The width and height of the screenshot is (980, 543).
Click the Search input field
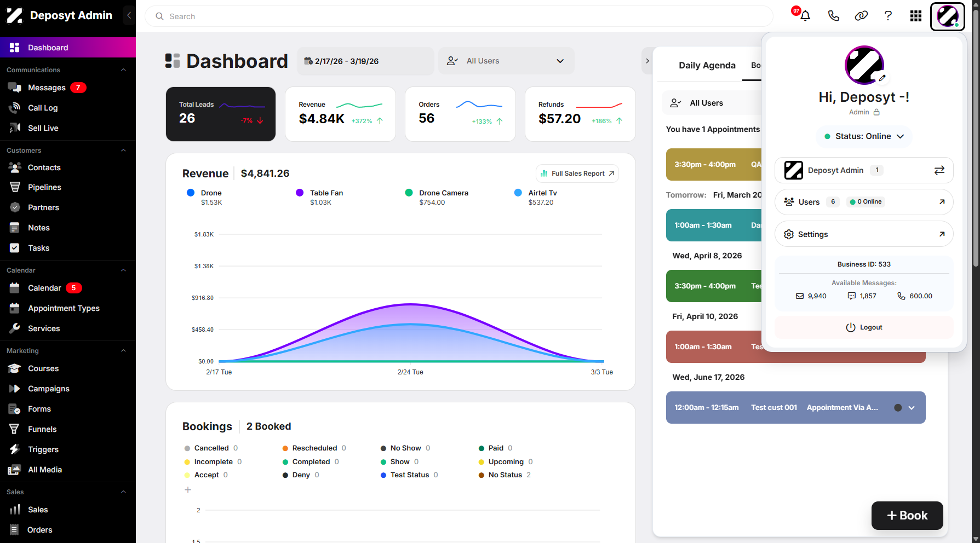click(x=459, y=16)
